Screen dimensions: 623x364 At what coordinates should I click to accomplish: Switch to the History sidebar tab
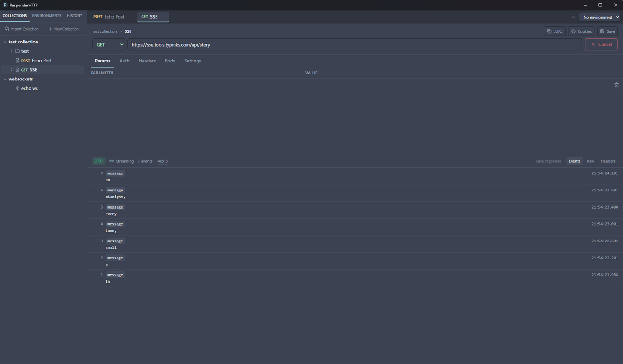coord(75,16)
